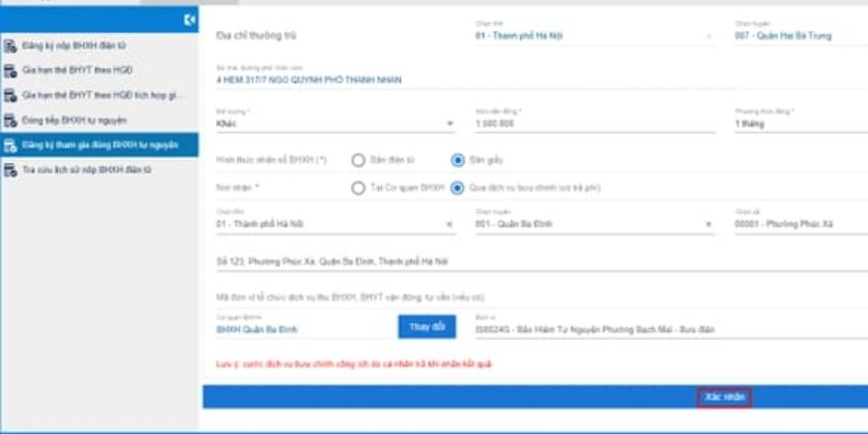Open delivery district dropdown Quận Ba Đình
868x434 pixels.
click(x=594, y=224)
